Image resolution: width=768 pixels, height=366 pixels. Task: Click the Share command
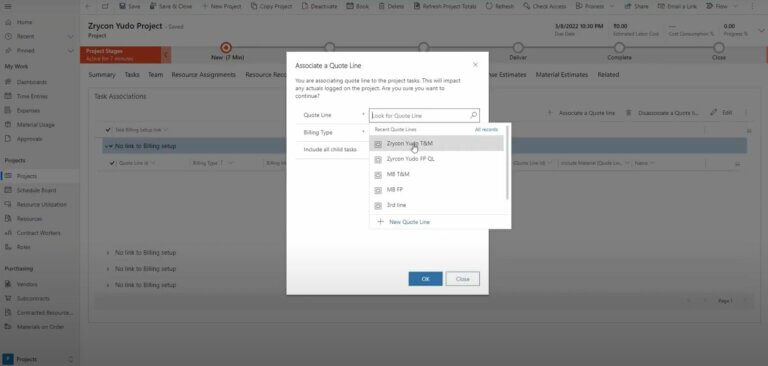point(636,6)
